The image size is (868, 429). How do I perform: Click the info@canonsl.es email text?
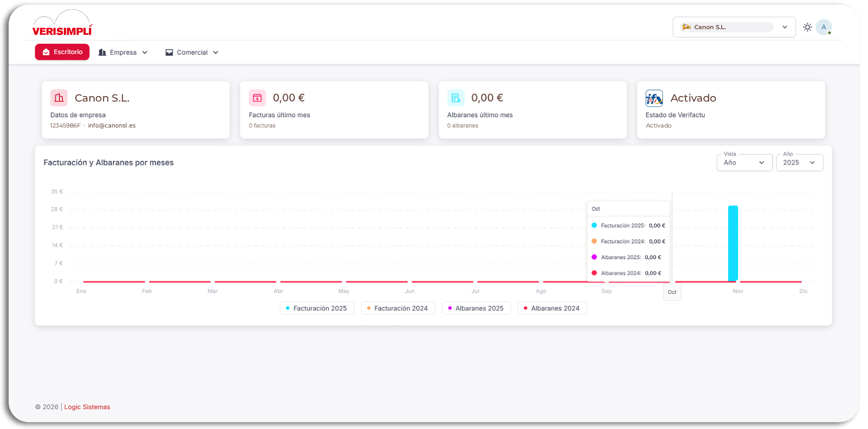[x=112, y=126]
